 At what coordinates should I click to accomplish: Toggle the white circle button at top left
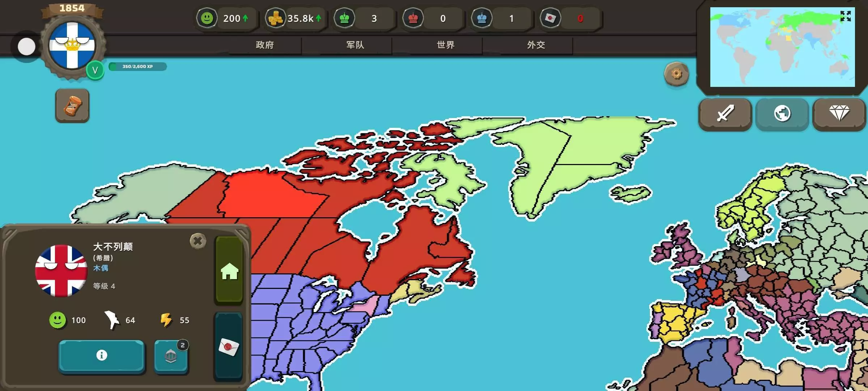click(x=26, y=47)
